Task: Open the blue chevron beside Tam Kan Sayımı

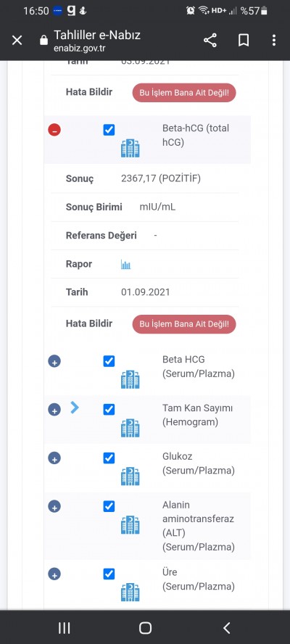Action: click(x=75, y=408)
